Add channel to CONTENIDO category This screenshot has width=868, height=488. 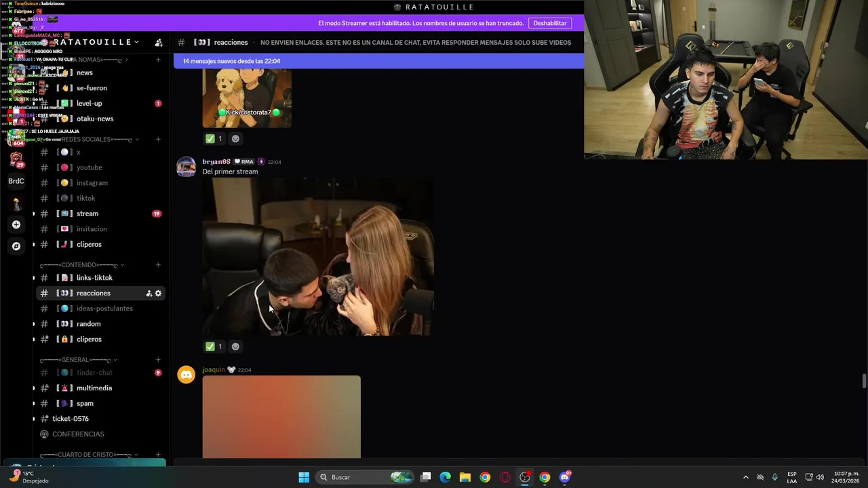[x=158, y=265]
